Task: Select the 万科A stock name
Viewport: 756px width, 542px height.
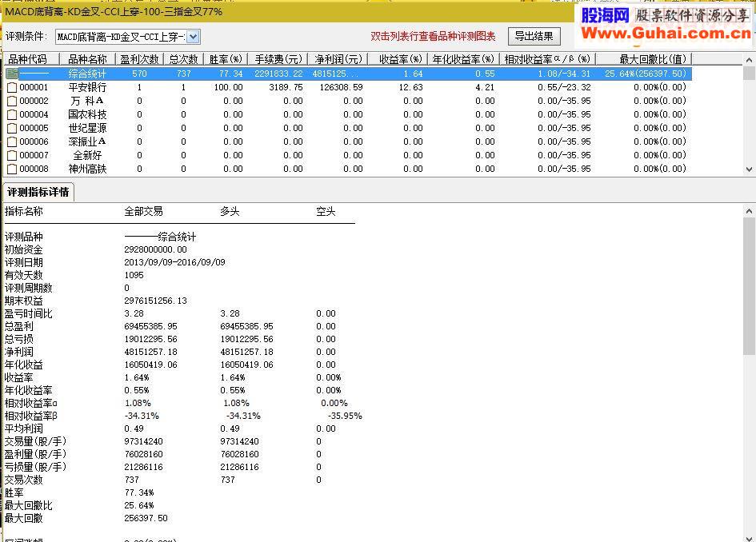Action: click(x=87, y=102)
